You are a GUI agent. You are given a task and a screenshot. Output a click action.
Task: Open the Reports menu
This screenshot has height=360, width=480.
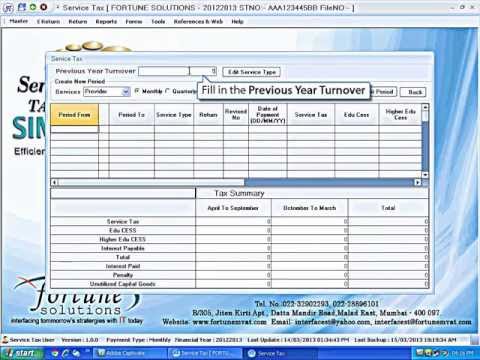(106, 21)
